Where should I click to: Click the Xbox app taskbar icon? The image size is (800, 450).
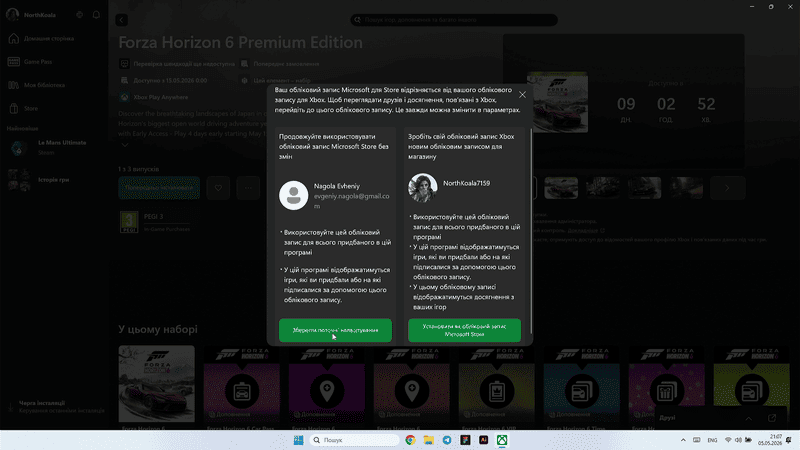(502, 440)
